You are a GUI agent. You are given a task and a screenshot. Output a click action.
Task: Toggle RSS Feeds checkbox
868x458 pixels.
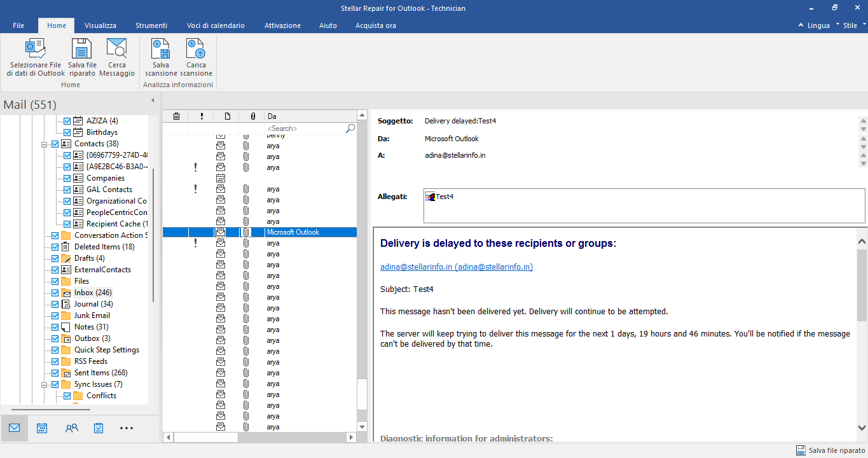pyautogui.click(x=55, y=361)
